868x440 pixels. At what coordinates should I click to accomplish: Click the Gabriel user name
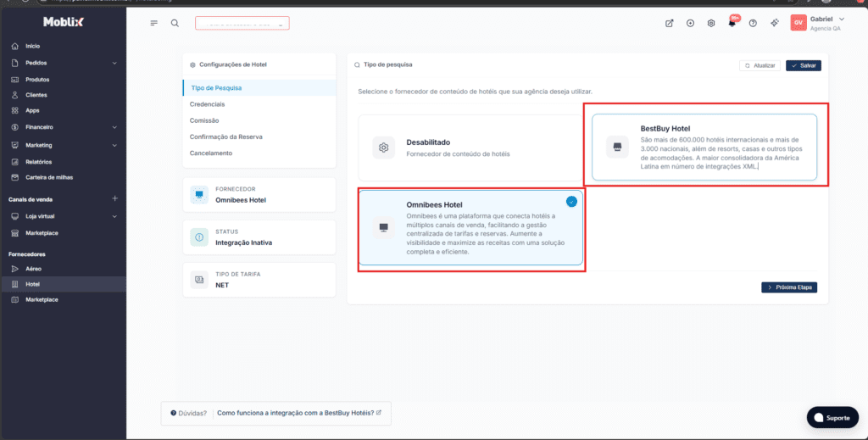click(x=821, y=19)
